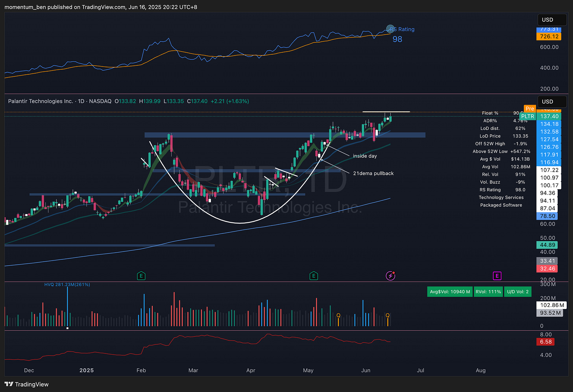Click the momentum_ben published header text
Image resolution: width=573 pixels, height=392 pixels.
click(101, 7)
